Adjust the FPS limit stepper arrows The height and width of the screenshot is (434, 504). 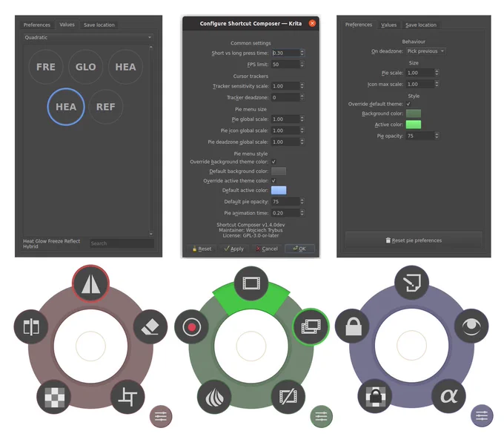[302, 65]
